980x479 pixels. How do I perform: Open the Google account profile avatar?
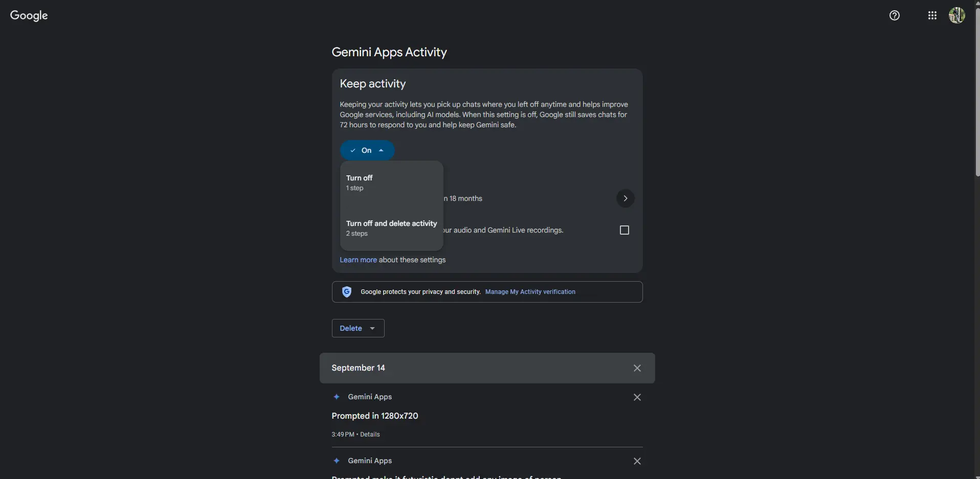coord(957,15)
